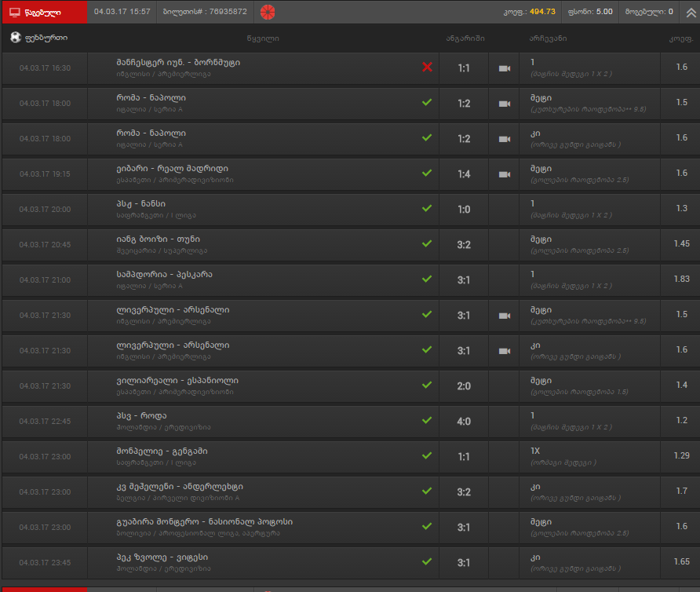Click odds 1.65 for პეკ ზვოლე - ვიტესი
The image size is (700, 592).
682,561
